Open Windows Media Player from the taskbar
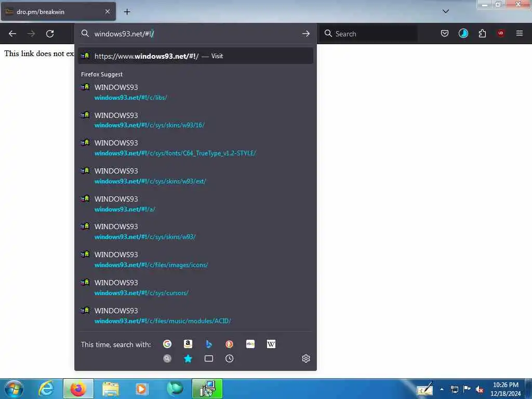The width and height of the screenshot is (532, 399). (x=142, y=389)
